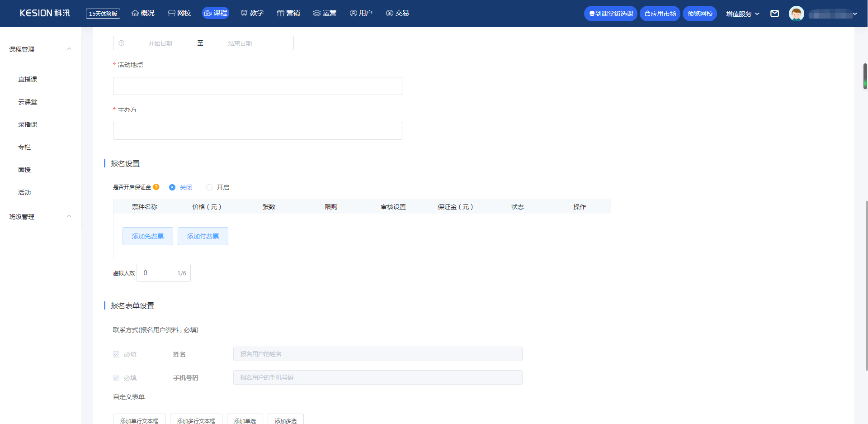Viewport: 868px width, 424px height.
Task: Click the 添加免费票 button
Action: (148, 236)
